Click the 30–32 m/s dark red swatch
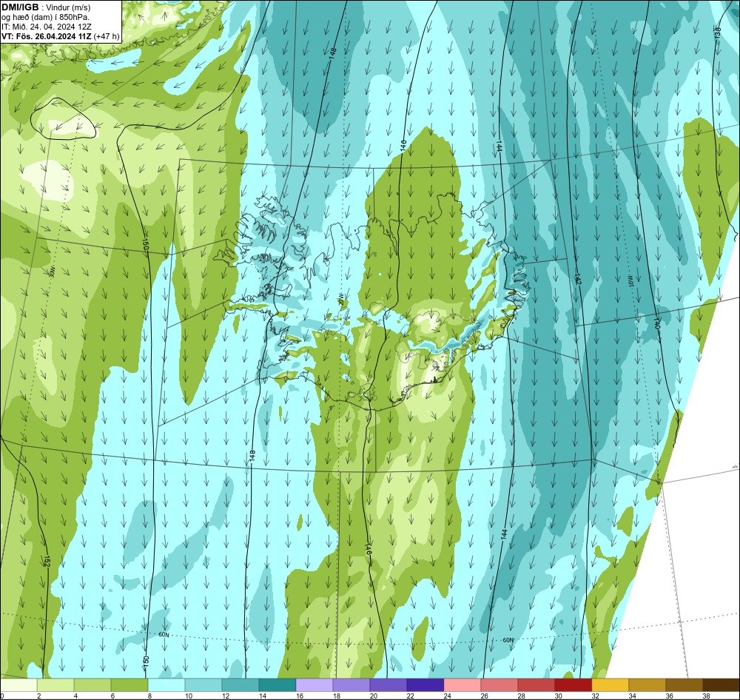The height and width of the screenshot is (700, 740). click(x=573, y=684)
